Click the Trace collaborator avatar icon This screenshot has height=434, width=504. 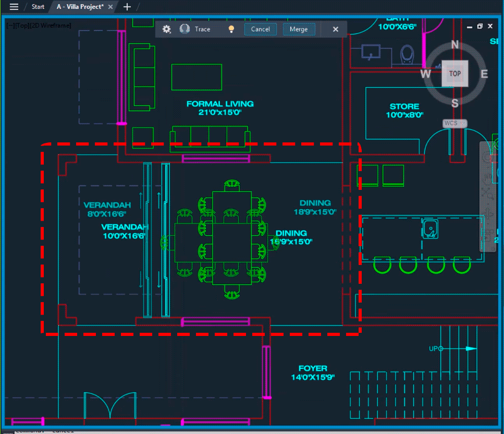pyautogui.click(x=184, y=29)
